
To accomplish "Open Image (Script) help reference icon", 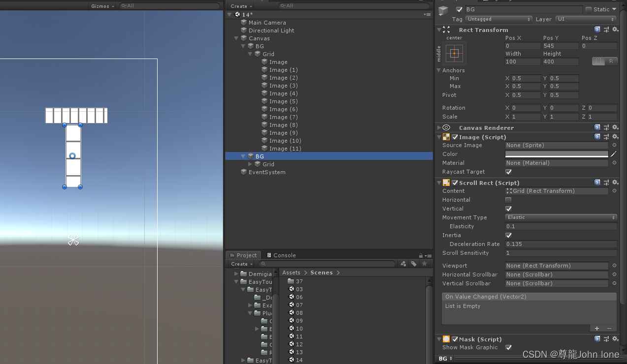I will click(x=597, y=137).
